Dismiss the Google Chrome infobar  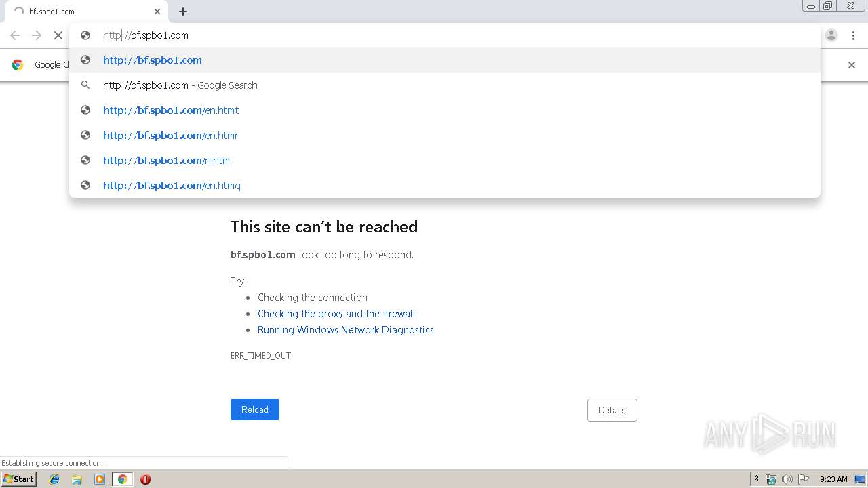point(852,65)
